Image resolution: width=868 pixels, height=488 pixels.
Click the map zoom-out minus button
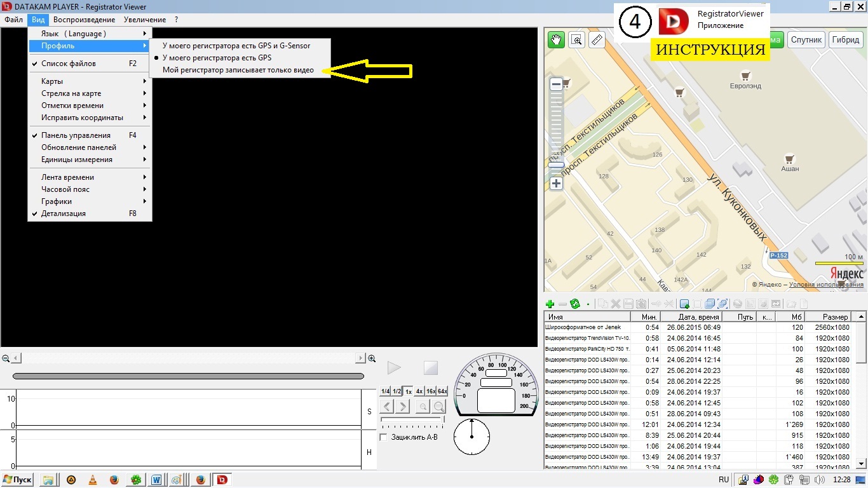[556, 85]
